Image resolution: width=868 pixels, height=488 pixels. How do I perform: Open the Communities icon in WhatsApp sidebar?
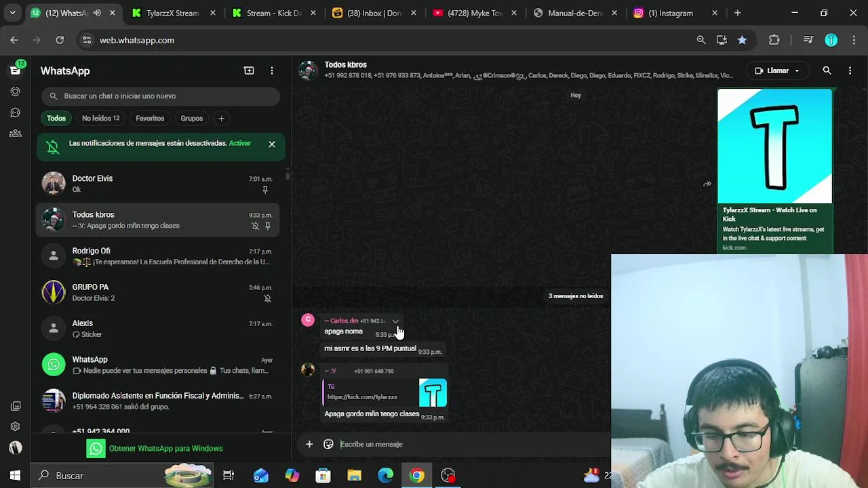tap(15, 134)
